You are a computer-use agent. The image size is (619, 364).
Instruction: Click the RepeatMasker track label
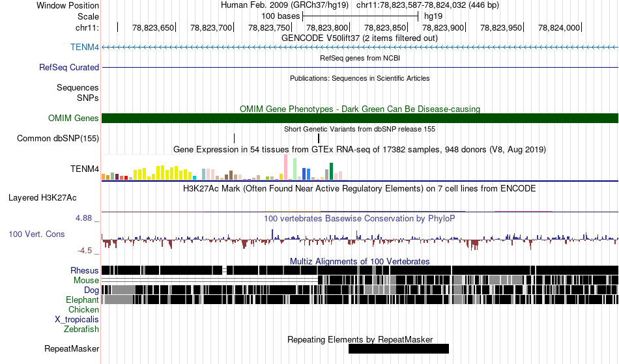[x=72, y=349]
